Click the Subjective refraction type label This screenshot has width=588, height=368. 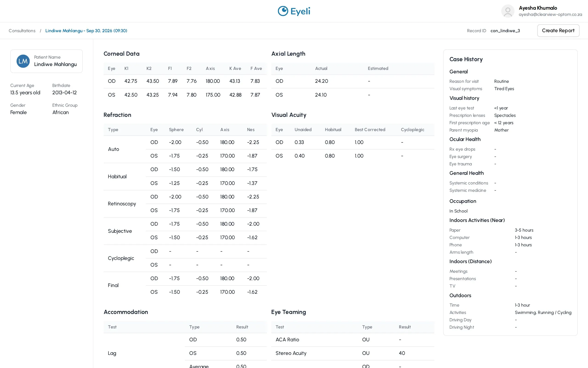(120, 231)
